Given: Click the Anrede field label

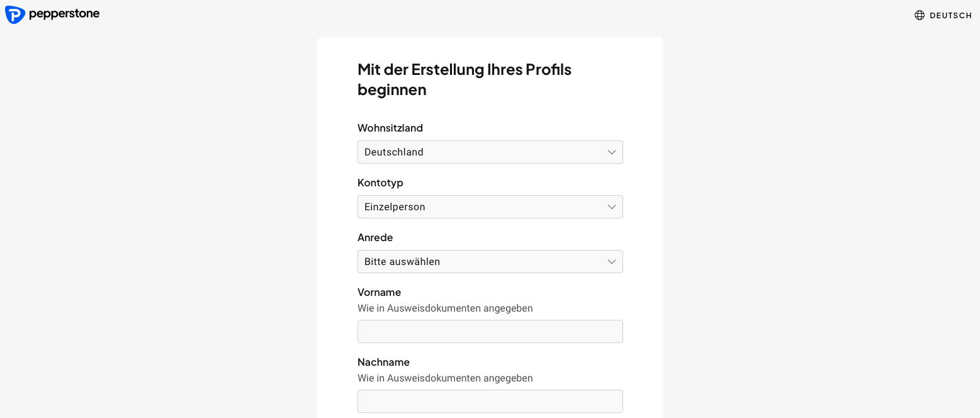Looking at the screenshot, I should click(375, 237).
